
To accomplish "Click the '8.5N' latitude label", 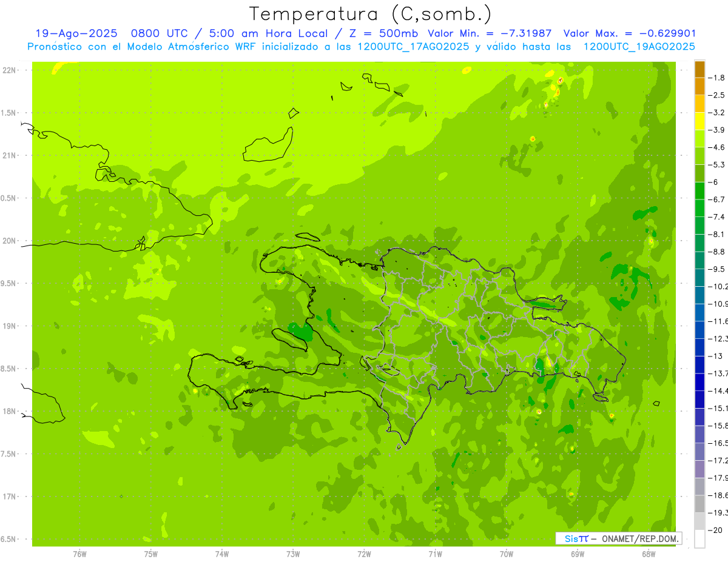I will 9,369.
